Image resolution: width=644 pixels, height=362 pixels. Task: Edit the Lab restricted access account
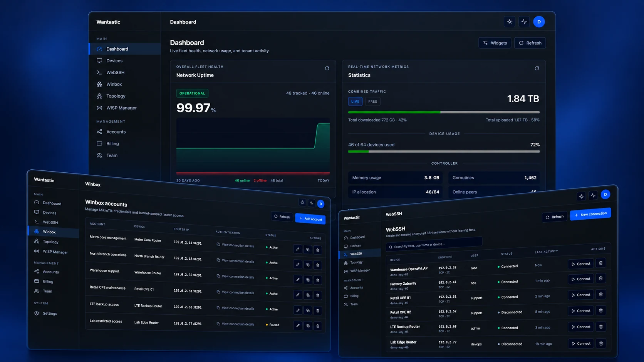[298, 325]
